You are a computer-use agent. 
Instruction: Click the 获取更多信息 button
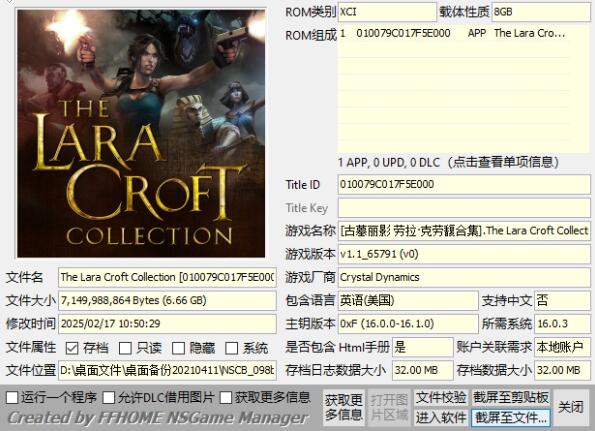(344, 407)
